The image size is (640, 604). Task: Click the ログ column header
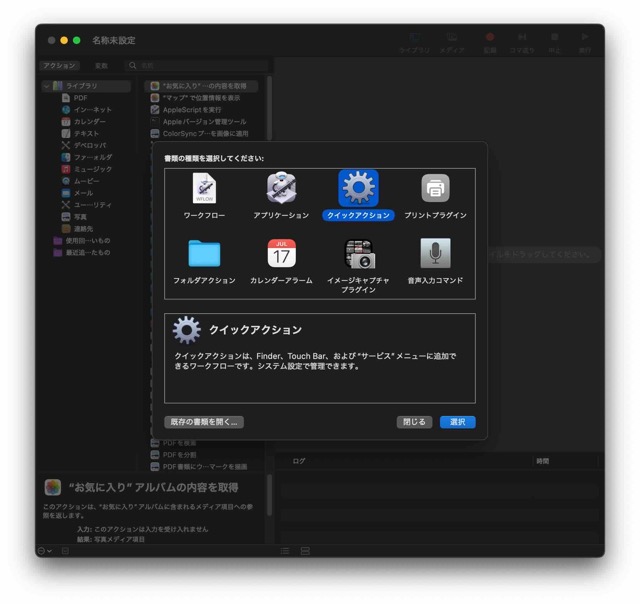coord(299,461)
